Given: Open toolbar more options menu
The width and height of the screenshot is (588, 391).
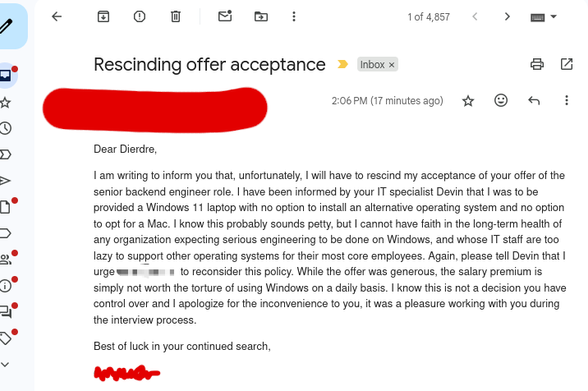Looking at the screenshot, I should point(294,16).
